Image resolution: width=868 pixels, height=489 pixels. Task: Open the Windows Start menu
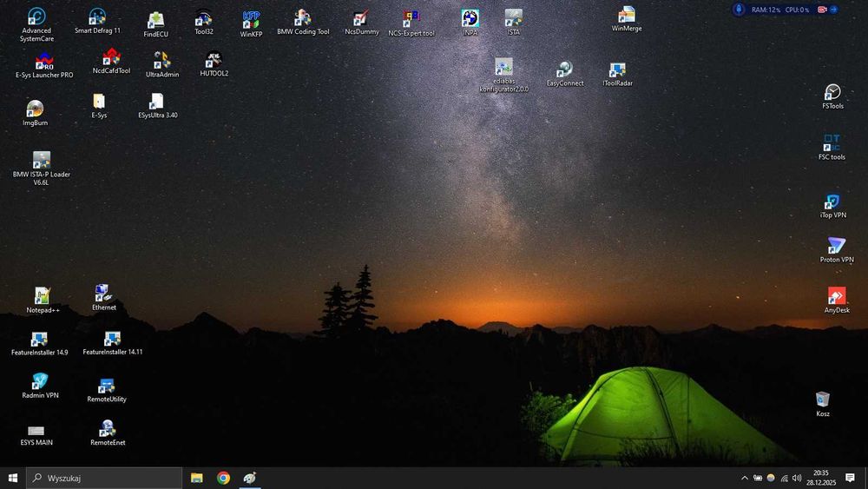pyautogui.click(x=13, y=478)
